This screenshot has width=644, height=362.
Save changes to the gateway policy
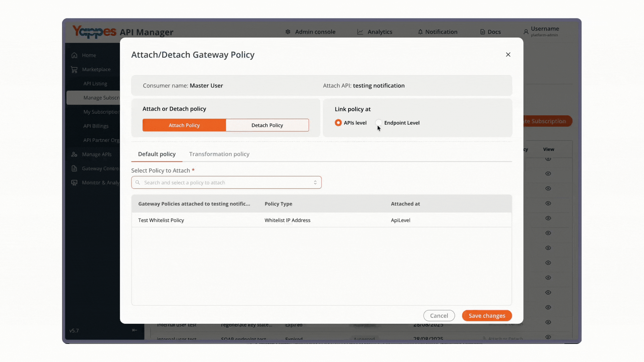487,316
